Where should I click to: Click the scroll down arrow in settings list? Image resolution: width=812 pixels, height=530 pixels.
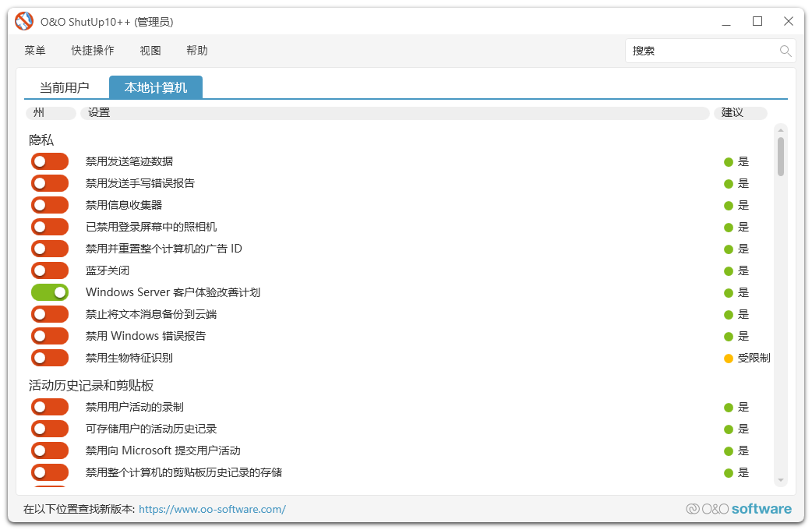tap(781, 479)
